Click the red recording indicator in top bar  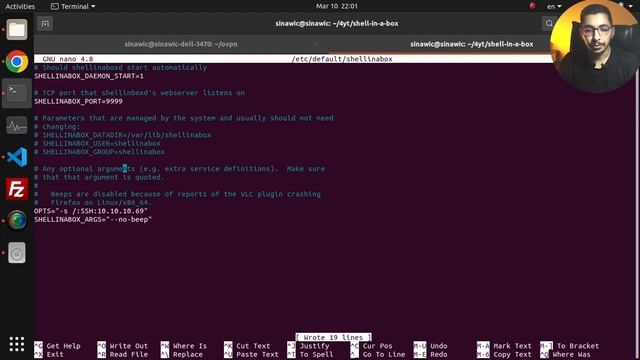(532, 6)
